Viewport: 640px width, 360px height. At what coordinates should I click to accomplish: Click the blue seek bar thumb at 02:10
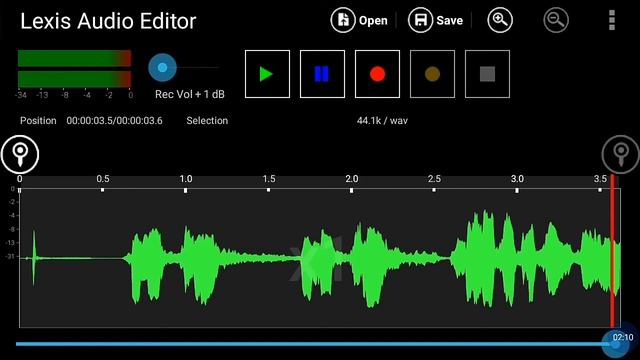tap(616, 344)
